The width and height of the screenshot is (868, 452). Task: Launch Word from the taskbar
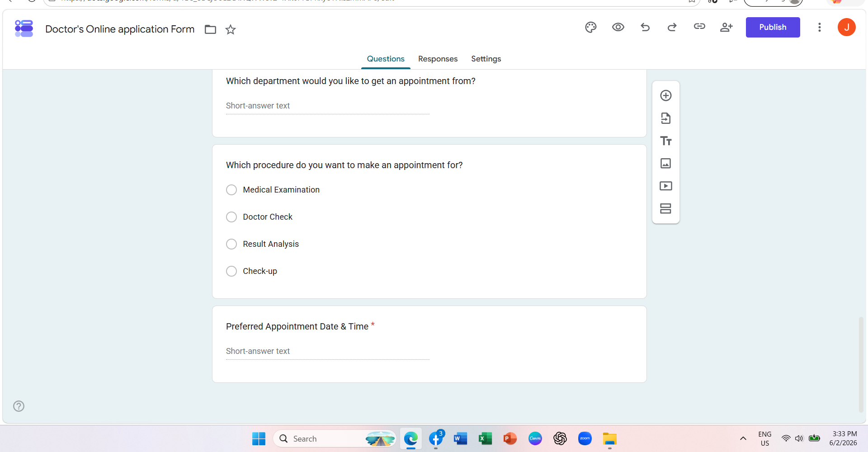pos(460,438)
